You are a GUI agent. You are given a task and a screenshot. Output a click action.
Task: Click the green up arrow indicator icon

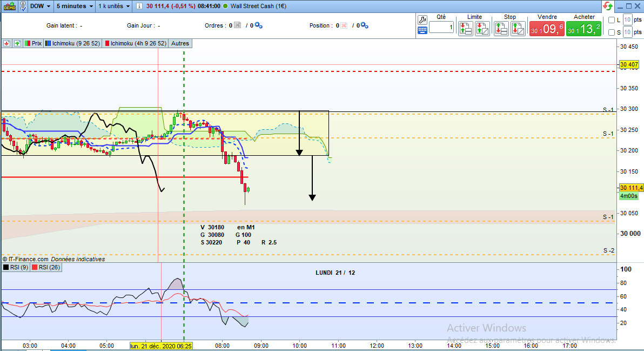tap(17, 44)
